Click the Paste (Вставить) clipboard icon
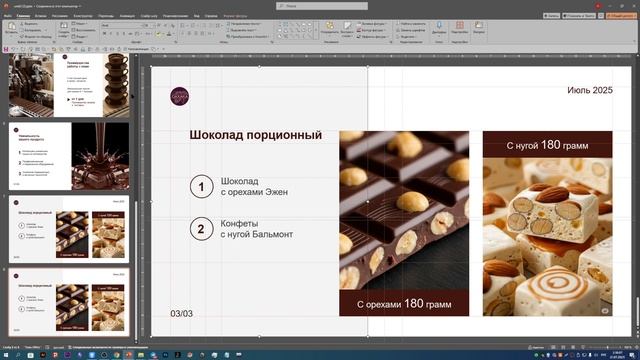The image size is (640, 360). tap(11, 27)
